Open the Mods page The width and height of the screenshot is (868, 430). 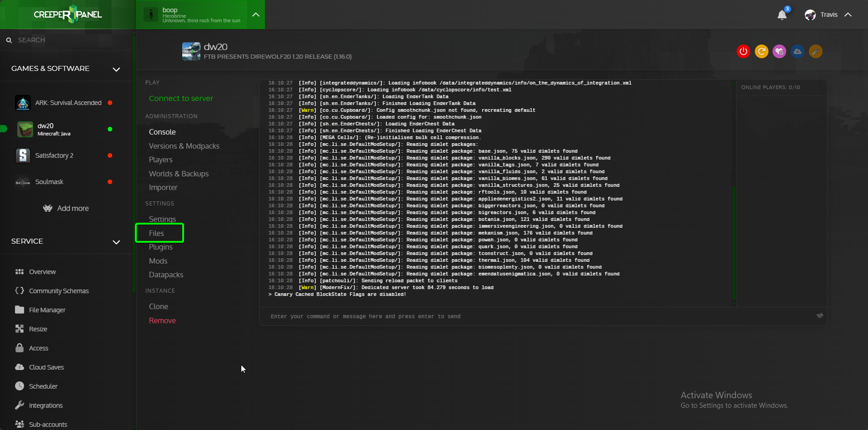158,261
